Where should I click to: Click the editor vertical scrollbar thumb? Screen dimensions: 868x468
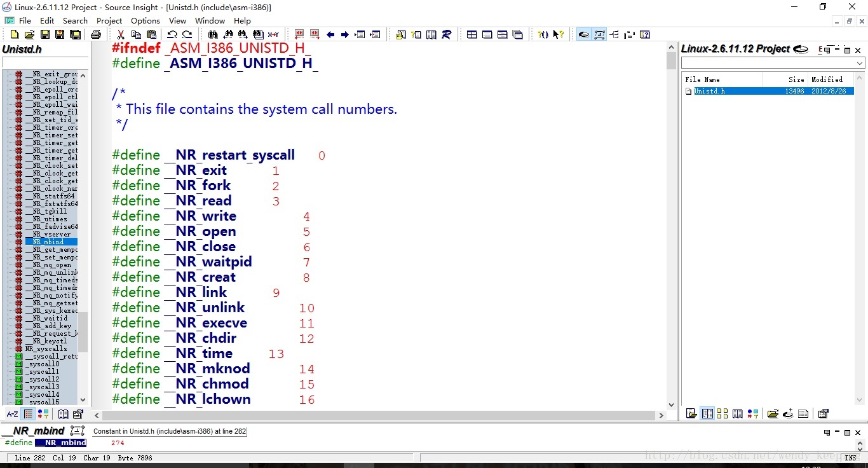coord(671,60)
